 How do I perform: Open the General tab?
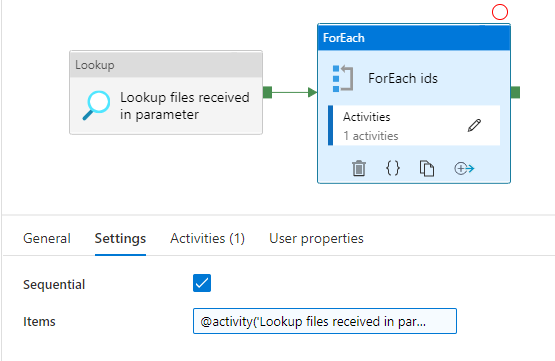tap(47, 238)
